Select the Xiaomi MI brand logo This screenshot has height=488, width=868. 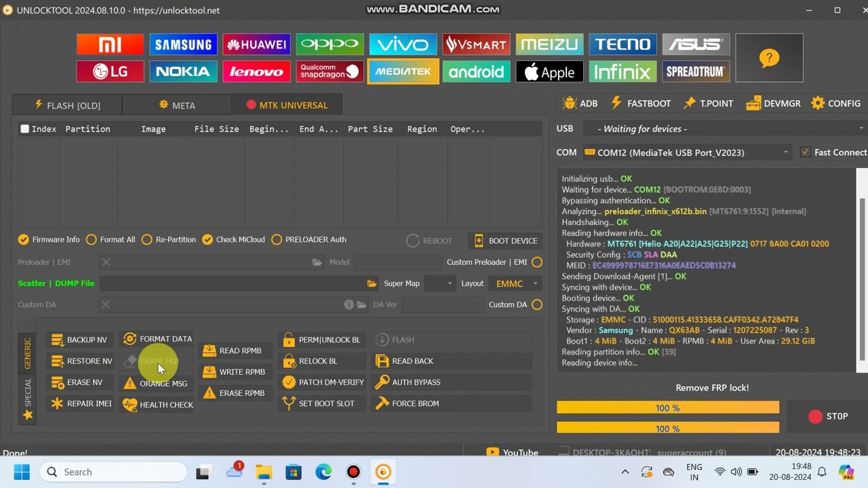pyautogui.click(x=111, y=45)
